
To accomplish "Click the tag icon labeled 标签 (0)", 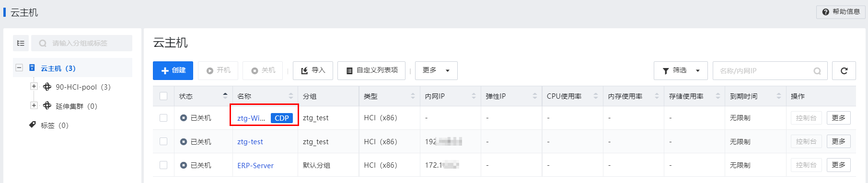I will click(33, 125).
